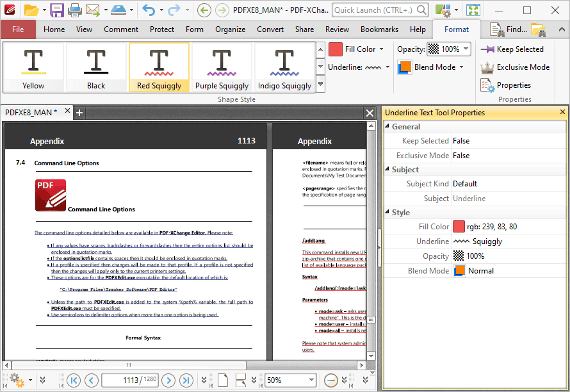Click the red Fill Color swatch in ribbon
570x392 pixels.
(335, 49)
